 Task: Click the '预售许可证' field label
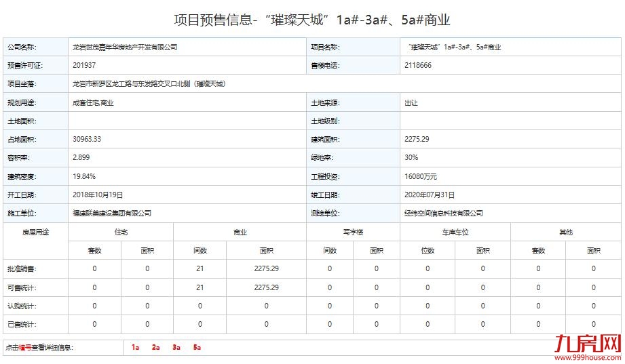coord(24,65)
